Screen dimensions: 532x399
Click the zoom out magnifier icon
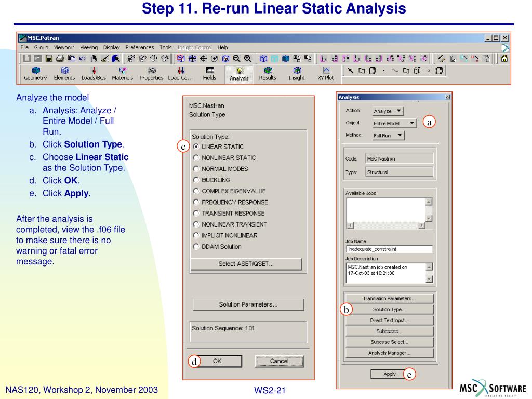(236, 58)
